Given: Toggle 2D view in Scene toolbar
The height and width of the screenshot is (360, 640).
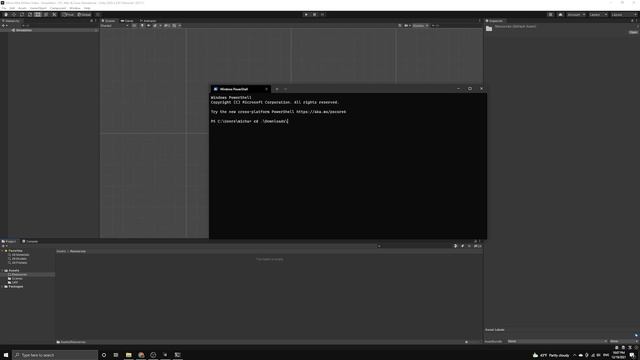Looking at the screenshot, I should (x=134, y=26).
